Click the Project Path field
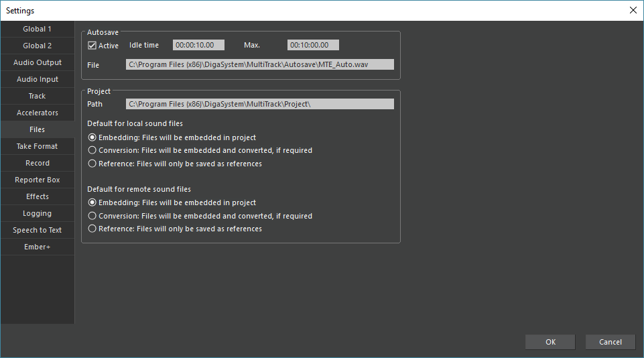The width and height of the screenshot is (644, 358). (259, 104)
